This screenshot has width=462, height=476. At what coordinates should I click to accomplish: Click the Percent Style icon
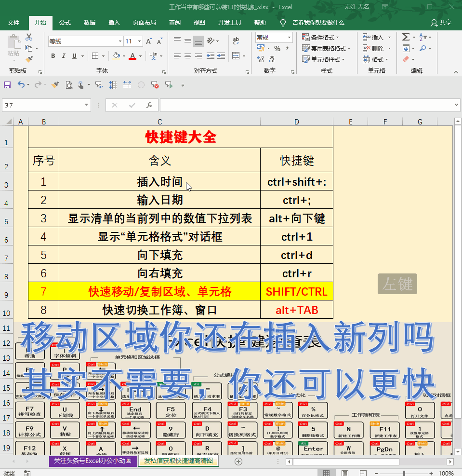coord(277,49)
